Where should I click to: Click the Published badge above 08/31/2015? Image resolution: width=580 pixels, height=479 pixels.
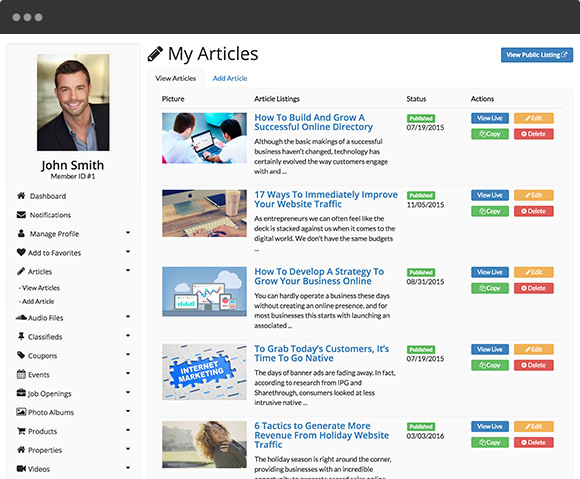click(421, 273)
